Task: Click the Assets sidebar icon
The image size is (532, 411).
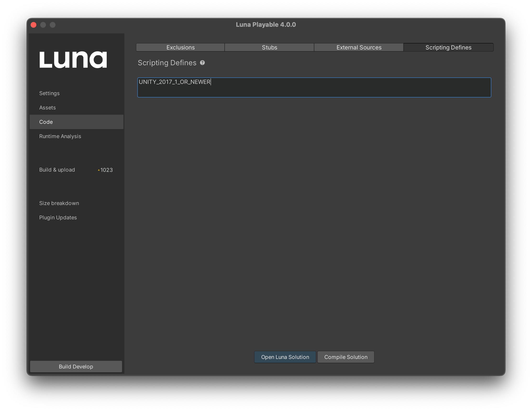Action: pyautogui.click(x=47, y=107)
